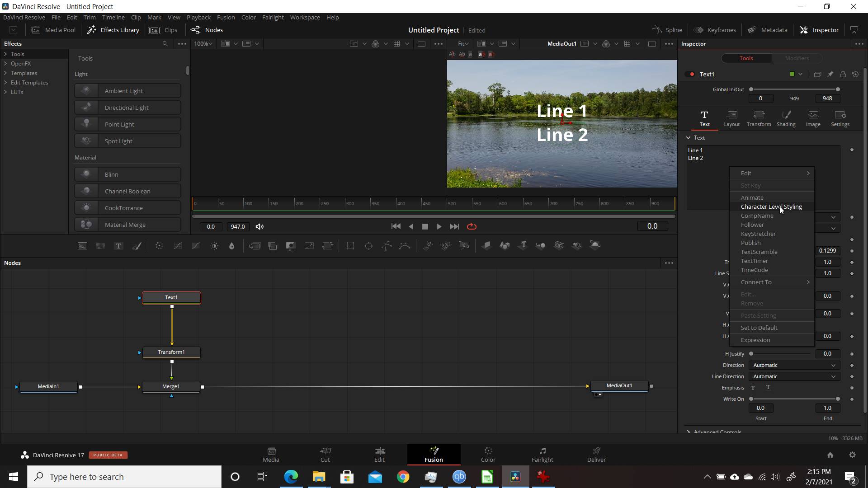This screenshot has height=488, width=868.
Task: Select the Layout tab in Inspector
Action: click(x=731, y=117)
